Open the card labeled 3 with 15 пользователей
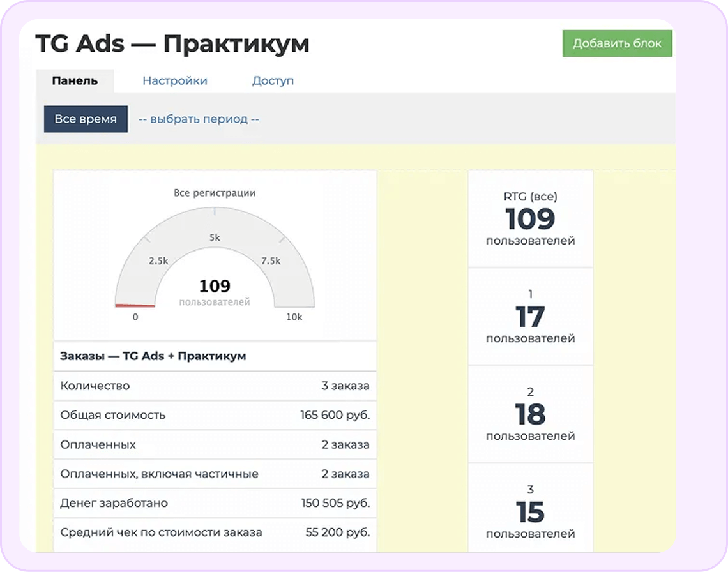Image resolution: width=728 pixels, height=572 pixels. click(x=531, y=511)
